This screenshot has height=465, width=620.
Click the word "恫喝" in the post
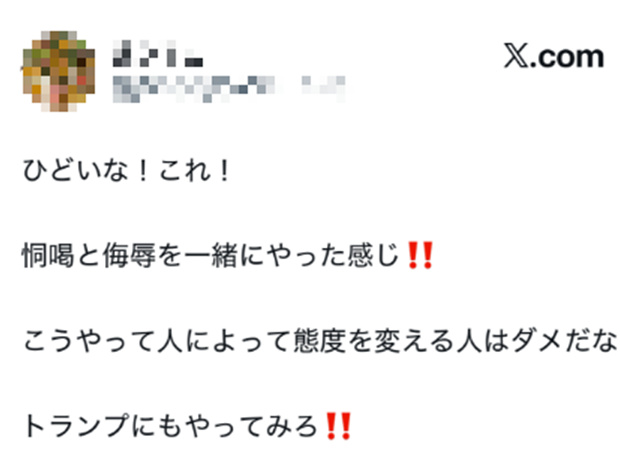[x=48, y=256]
